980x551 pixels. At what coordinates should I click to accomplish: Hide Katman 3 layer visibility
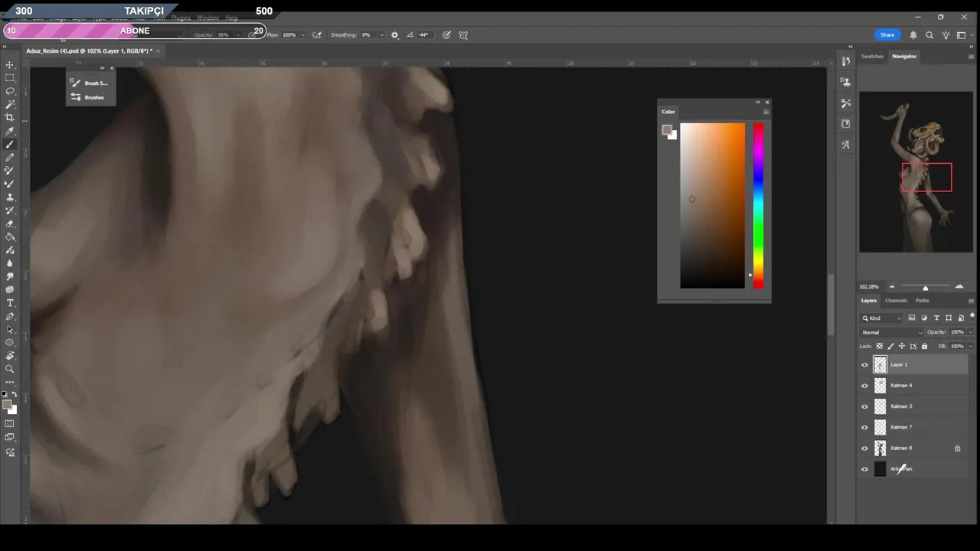click(865, 406)
